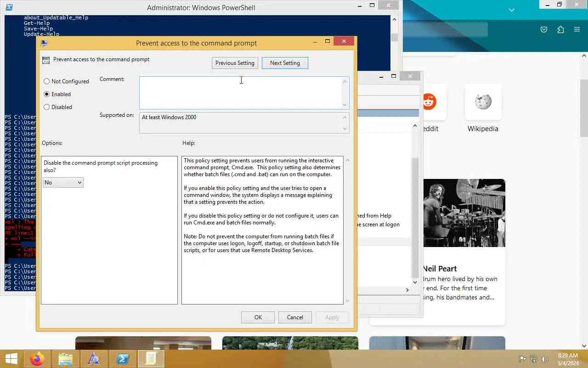Click the Help text pane
The height and width of the screenshot is (368, 588).
(x=262, y=230)
